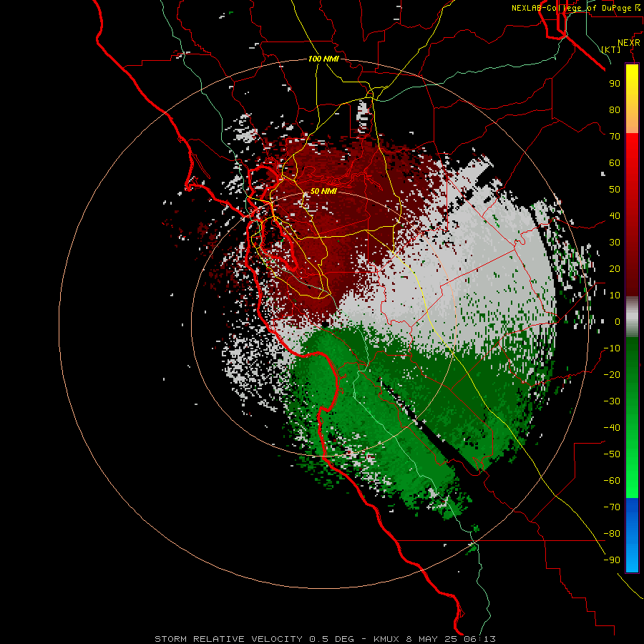Click the NEXR label above the scale
The height and width of the screenshot is (644, 644).
point(628,42)
